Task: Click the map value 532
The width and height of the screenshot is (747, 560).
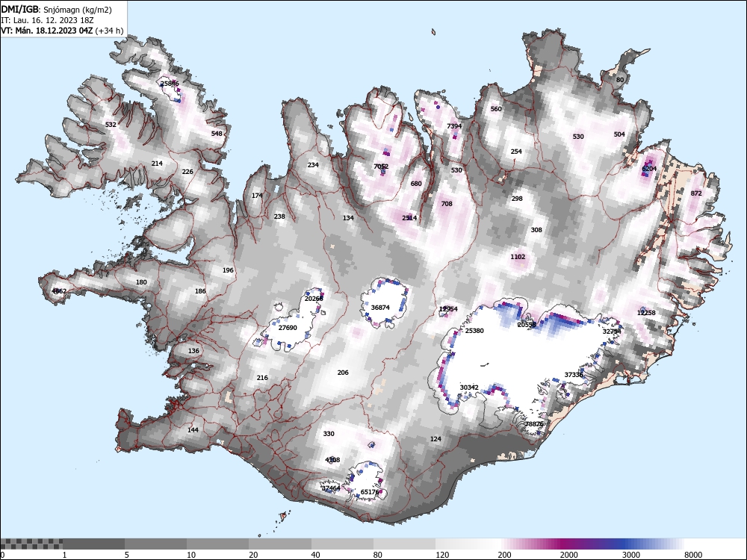Action: pos(111,125)
